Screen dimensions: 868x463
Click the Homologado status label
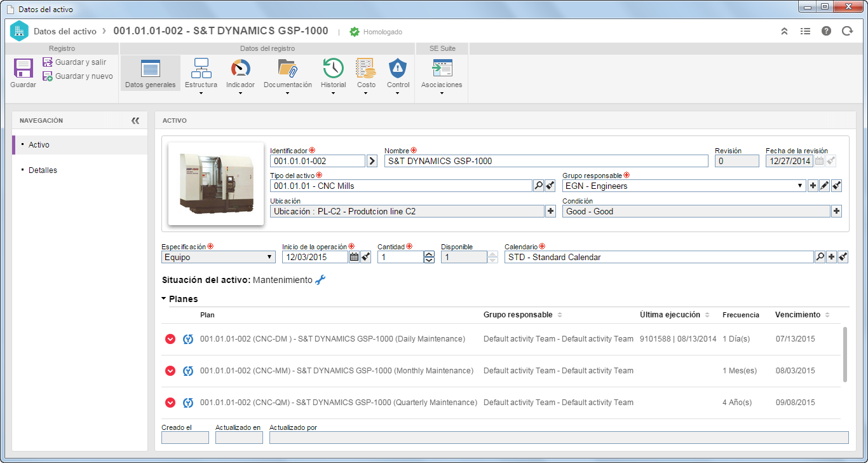click(x=383, y=32)
